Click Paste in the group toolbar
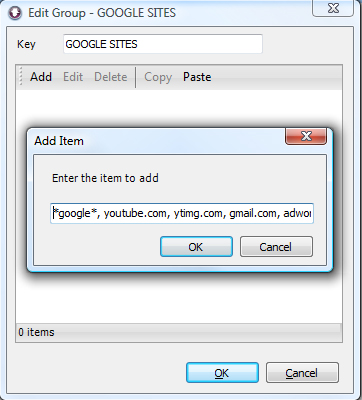Viewport: 362px width, 400px height. pos(197,77)
